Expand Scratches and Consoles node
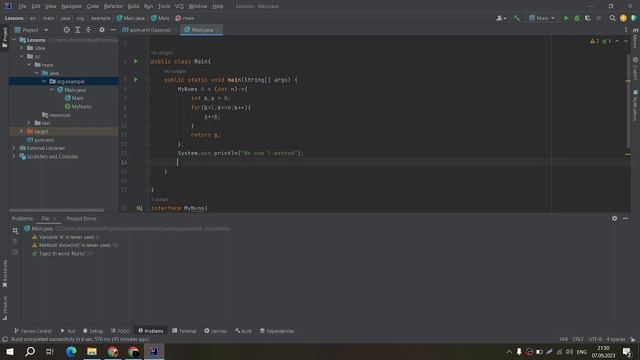Viewport: 640px width, 360px height. [14, 156]
